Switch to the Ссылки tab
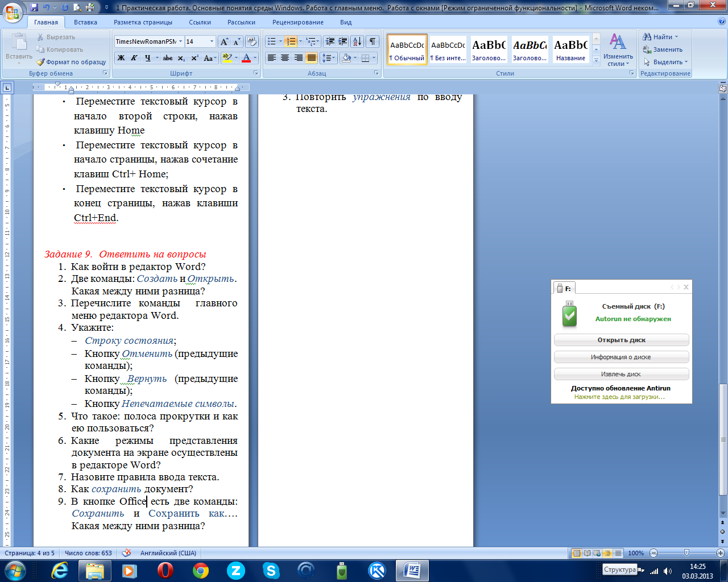 click(200, 22)
